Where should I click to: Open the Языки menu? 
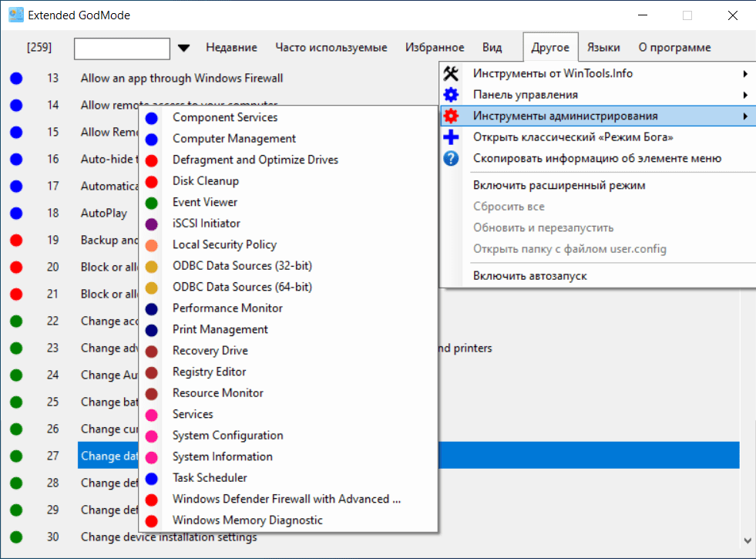[603, 47]
